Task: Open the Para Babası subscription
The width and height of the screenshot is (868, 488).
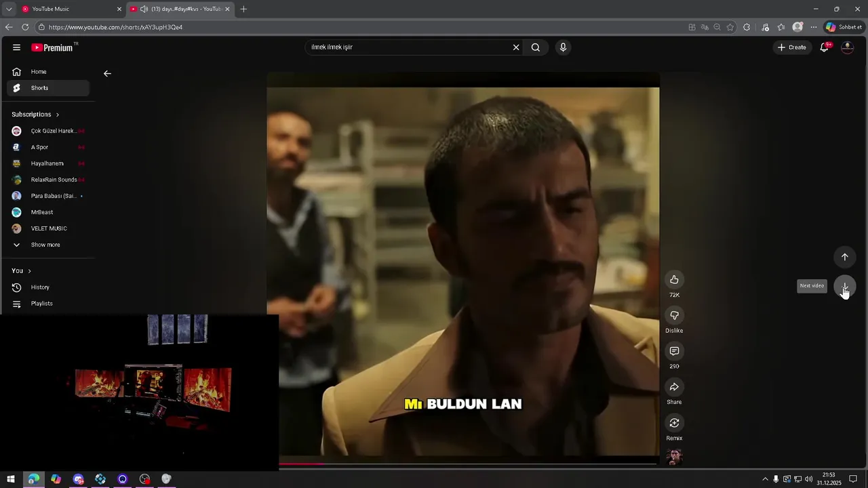Action: tap(47, 196)
